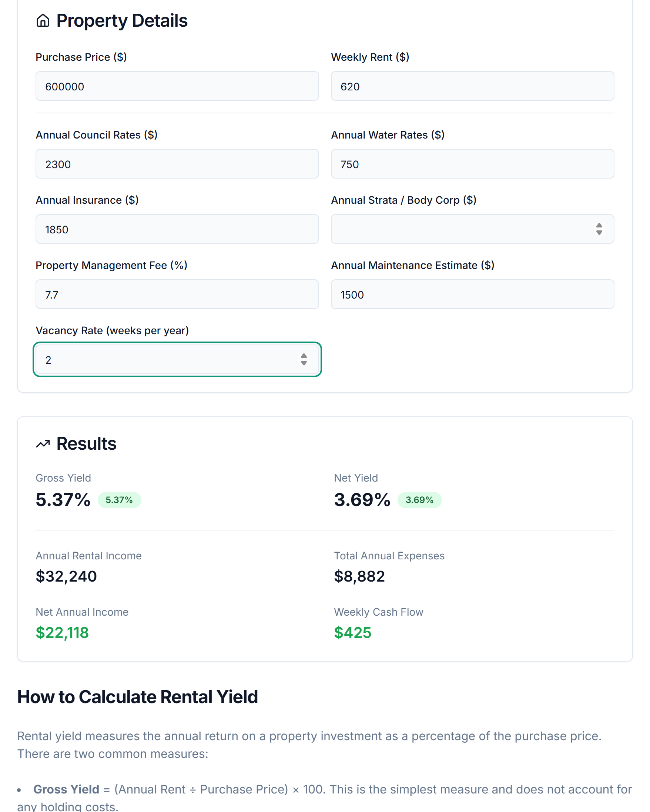Click the Purchase Price input field
This screenshot has height=812, width=650.
177,86
